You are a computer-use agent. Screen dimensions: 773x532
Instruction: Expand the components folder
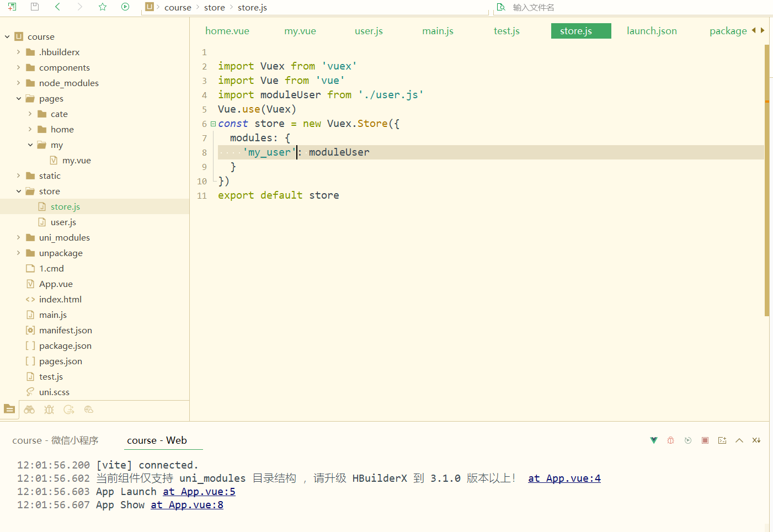click(18, 67)
